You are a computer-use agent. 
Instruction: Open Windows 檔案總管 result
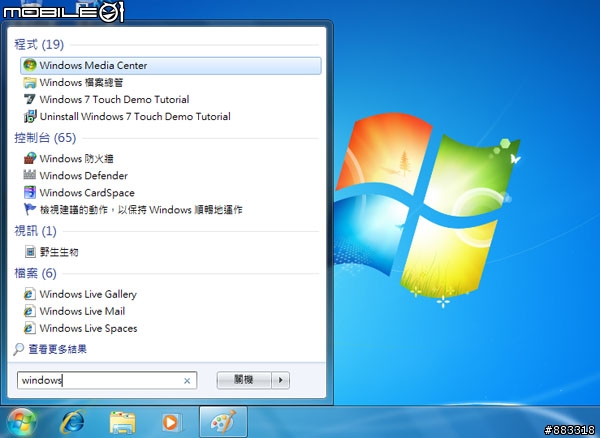click(x=81, y=83)
